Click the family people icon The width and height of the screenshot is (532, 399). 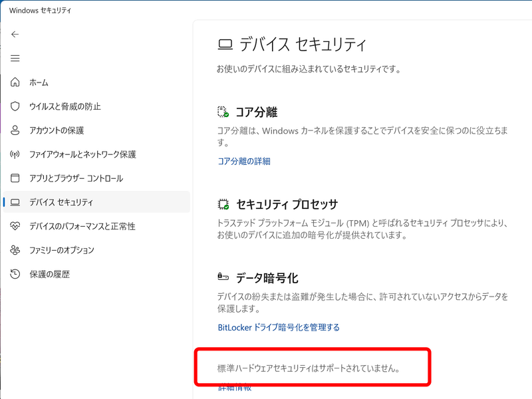point(15,250)
